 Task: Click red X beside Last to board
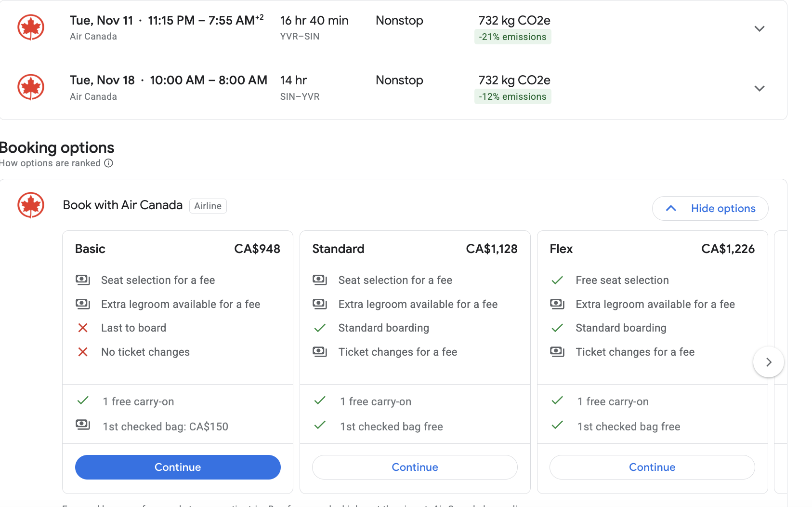point(83,328)
